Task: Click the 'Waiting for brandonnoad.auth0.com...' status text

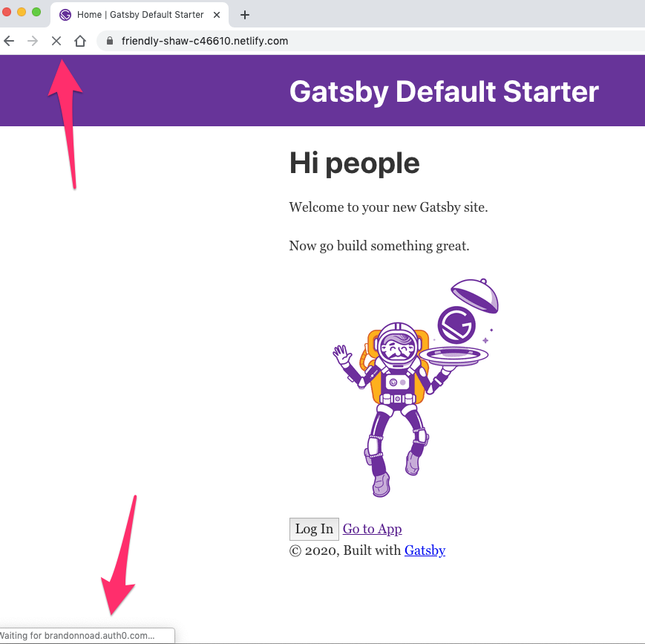Action: 77,635
